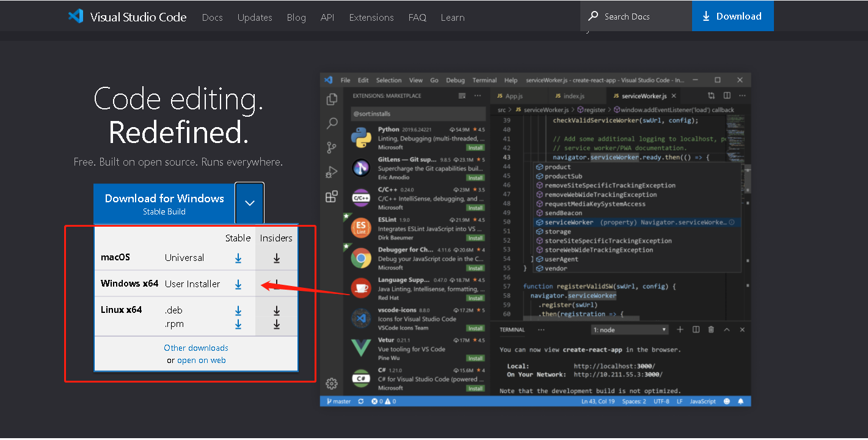Download Linux .deb Stable package
The width and height of the screenshot is (868, 440).
click(238, 310)
